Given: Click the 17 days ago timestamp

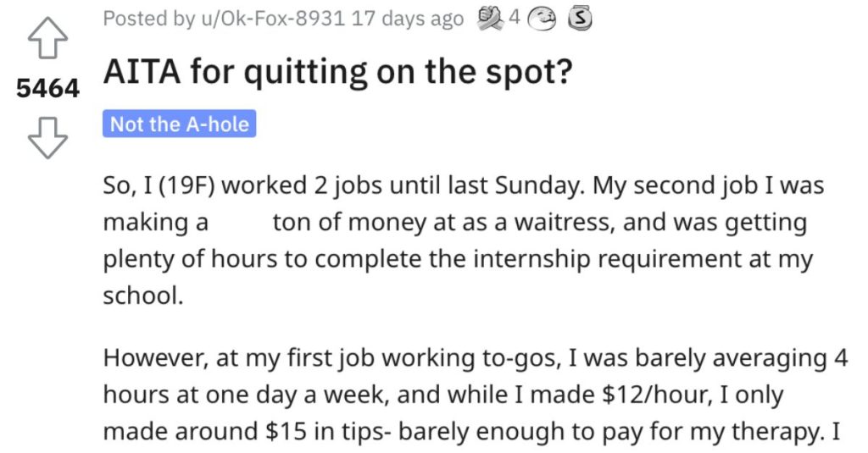Looking at the screenshot, I should point(407,19).
